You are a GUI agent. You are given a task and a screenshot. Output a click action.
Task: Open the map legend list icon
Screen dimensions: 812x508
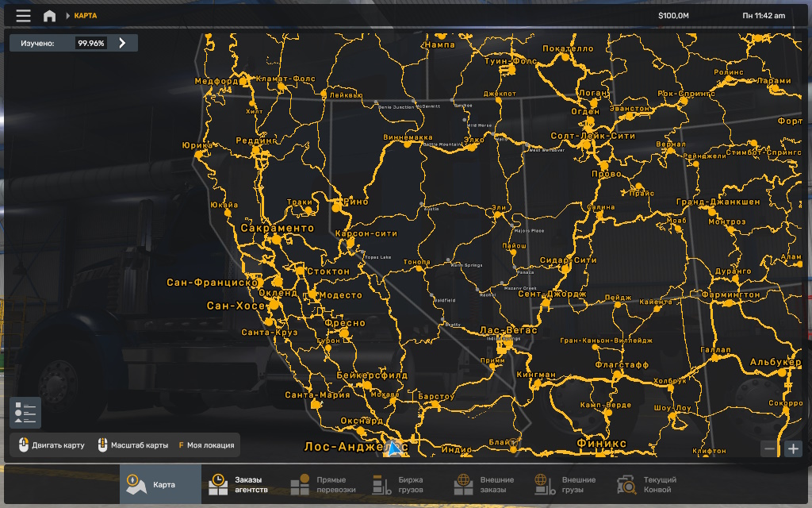click(x=25, y=413)
